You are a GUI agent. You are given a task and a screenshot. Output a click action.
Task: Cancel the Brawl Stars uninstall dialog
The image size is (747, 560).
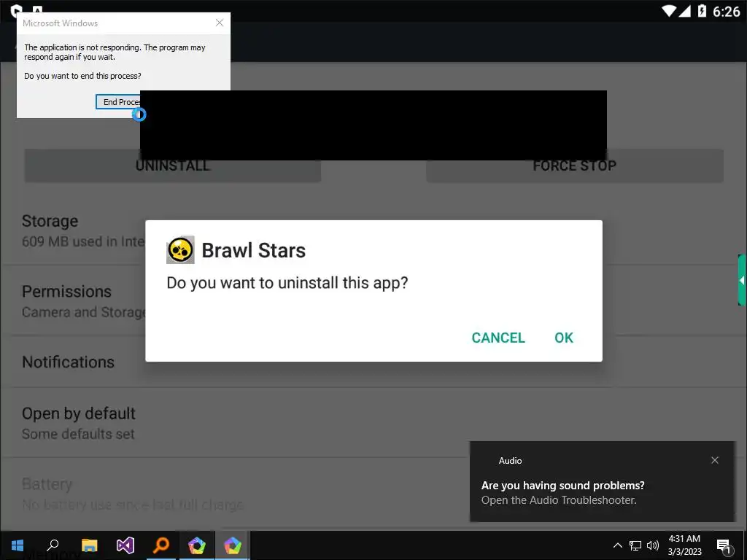(498, 338)
